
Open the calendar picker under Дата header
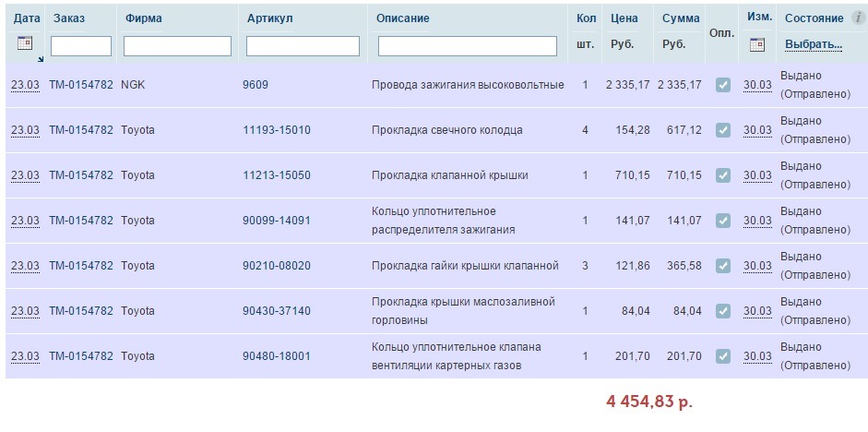point(25,43)
